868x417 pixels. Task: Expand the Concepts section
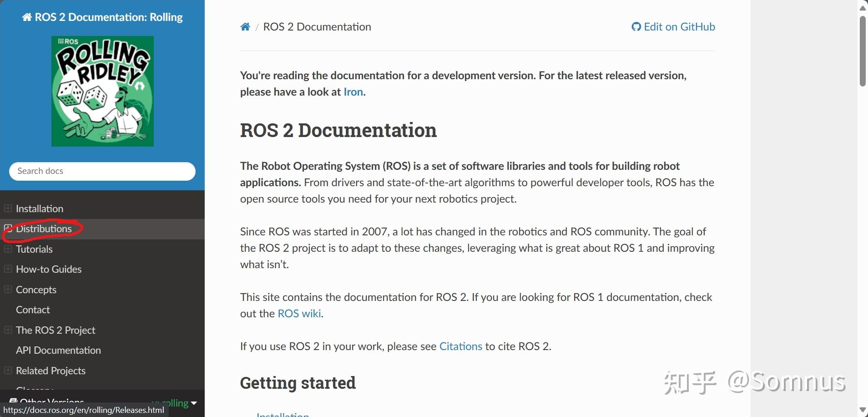[7, 290]
